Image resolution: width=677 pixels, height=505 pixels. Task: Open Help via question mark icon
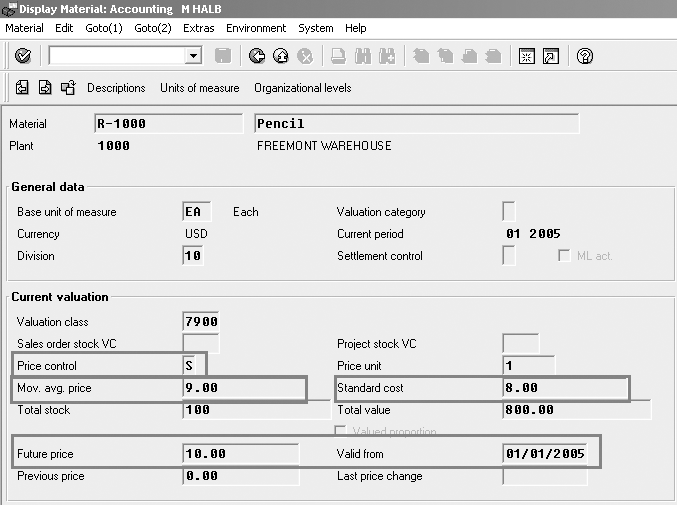(x=585, y=56)
